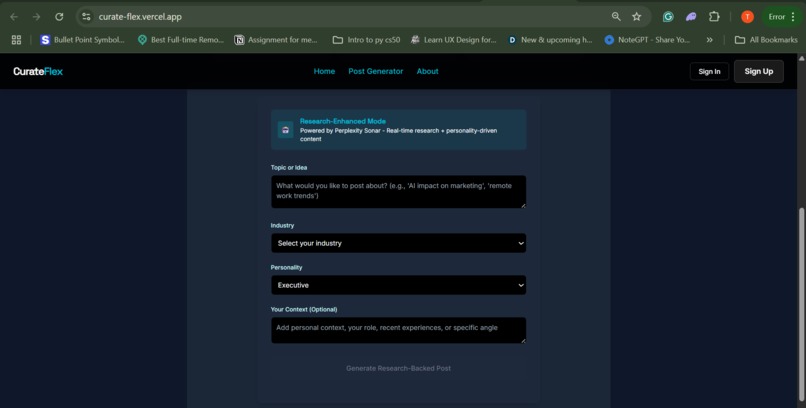Click the browser forward arrow
Viewport: 806px width, 408px height.
pyautogui.click(x=36, y=17)
